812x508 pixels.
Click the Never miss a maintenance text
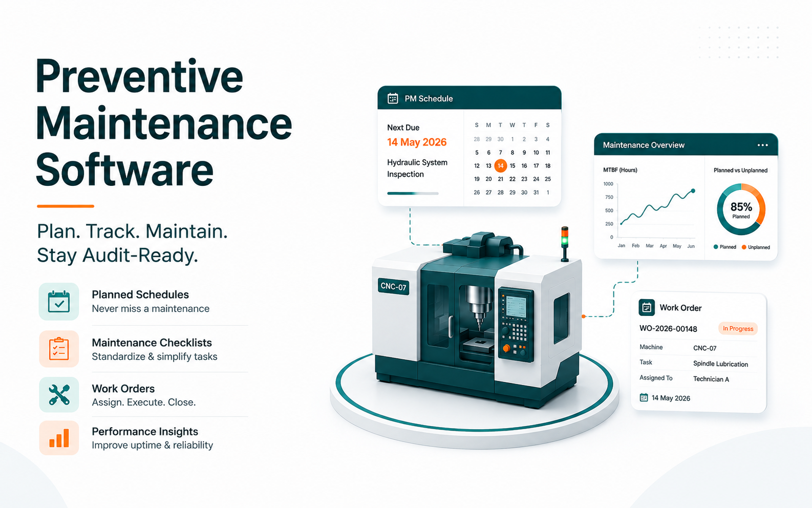coord(151,309)
